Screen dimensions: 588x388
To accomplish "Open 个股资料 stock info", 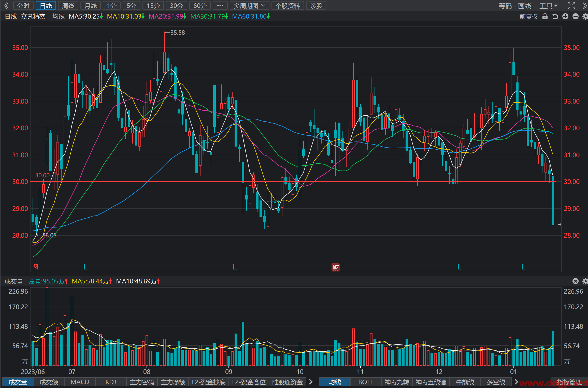I will tap(288, 6).
